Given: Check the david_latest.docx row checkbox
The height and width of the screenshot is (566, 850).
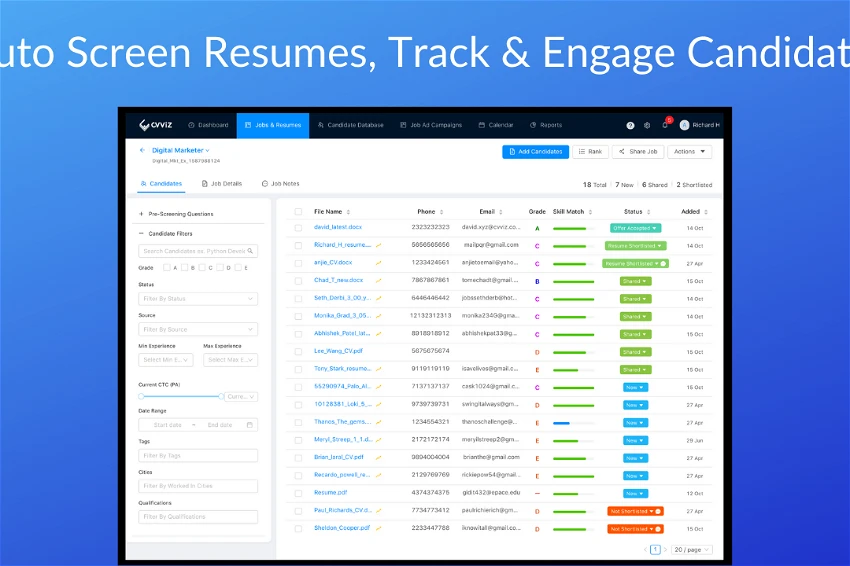Looking at the screenshot, I should click(x=298, y=228).
